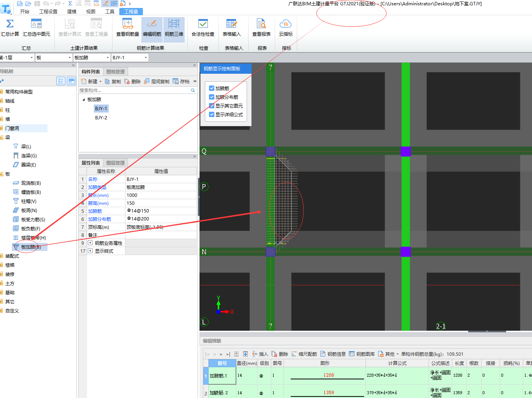Click the search magnifier in component search
532x398 pixels.
[x=193, y=90]
